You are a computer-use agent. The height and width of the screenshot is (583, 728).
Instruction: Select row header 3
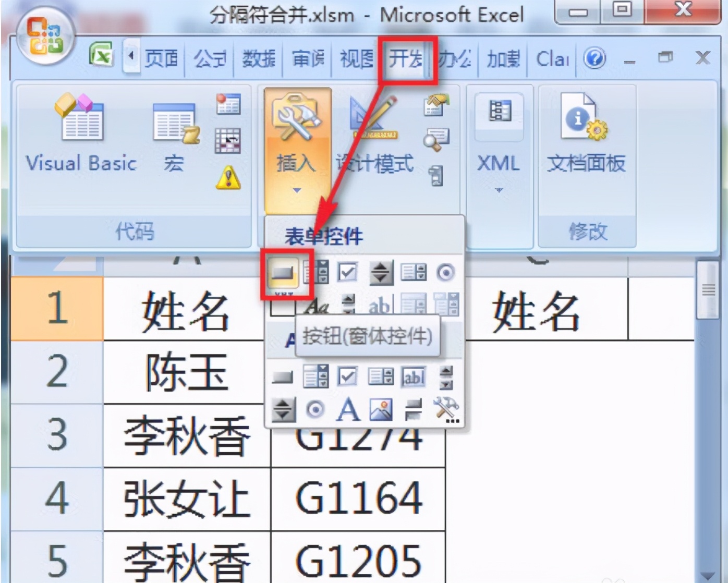(x=57, y=435)
